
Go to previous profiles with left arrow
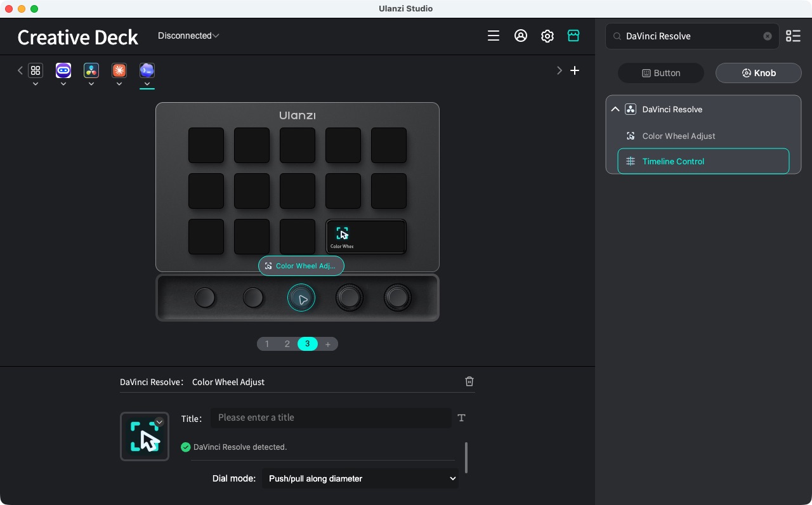pyautogui.click(x=20, y=70)
